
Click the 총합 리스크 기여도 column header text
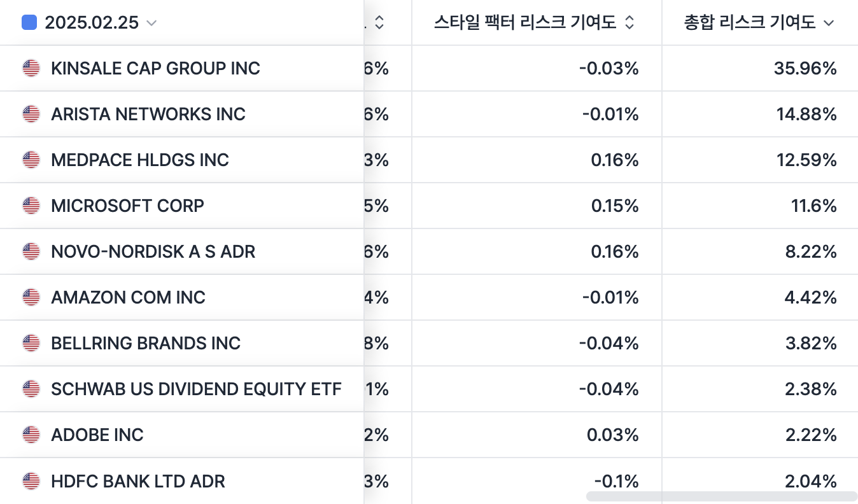pyautogui.click(x=749, y=23)
